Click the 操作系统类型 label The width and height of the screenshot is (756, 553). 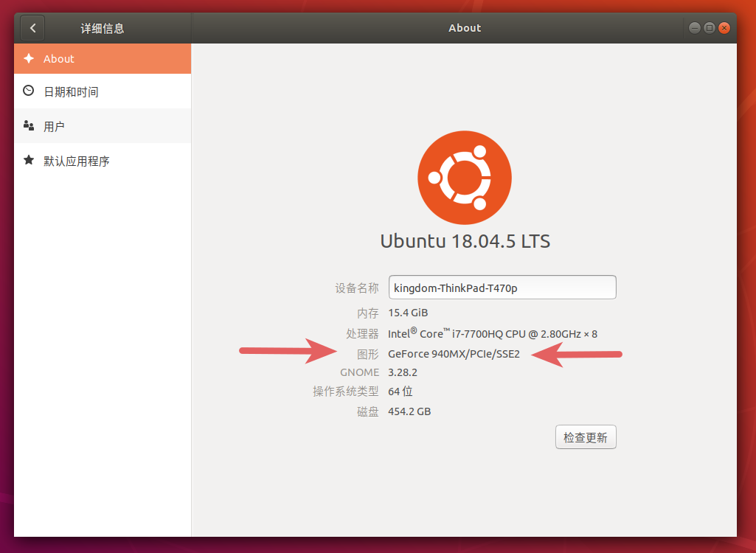346,391
